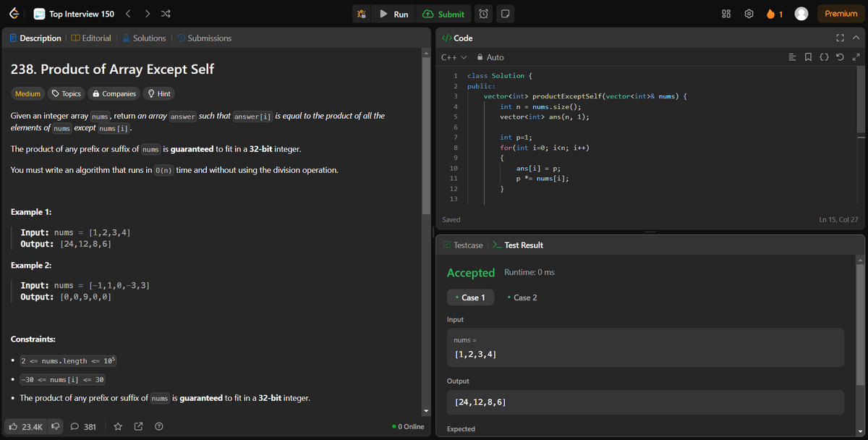Viewport: 868px width, 440px height.
Task: Click the problem title 238. Product of Array Except Self
Action: (112, 69)
